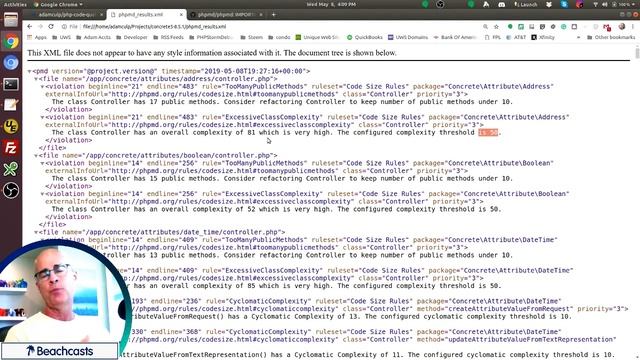640x360 pixels.
Task: Open Activities overview
Action: (x=15, y=4)
